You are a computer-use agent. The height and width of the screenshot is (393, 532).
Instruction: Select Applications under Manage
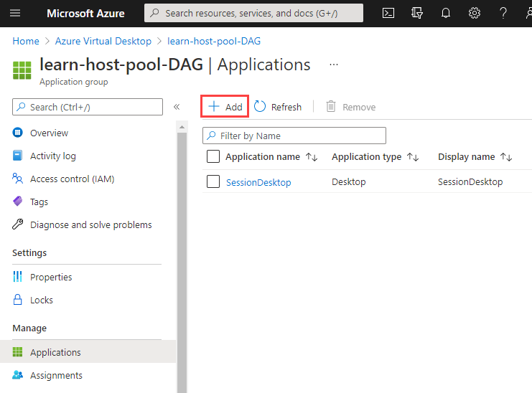(88, 352)
